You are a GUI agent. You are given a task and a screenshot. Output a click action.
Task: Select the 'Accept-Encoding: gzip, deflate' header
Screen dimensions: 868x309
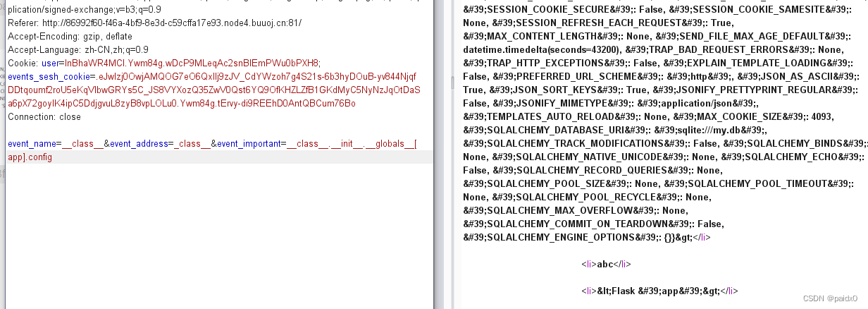[70, 36]
